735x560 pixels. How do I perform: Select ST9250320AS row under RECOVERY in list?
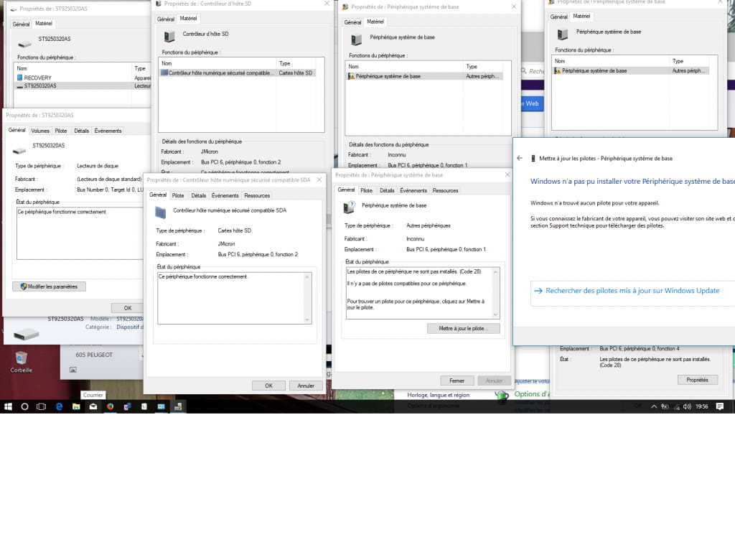pos(83,86)
